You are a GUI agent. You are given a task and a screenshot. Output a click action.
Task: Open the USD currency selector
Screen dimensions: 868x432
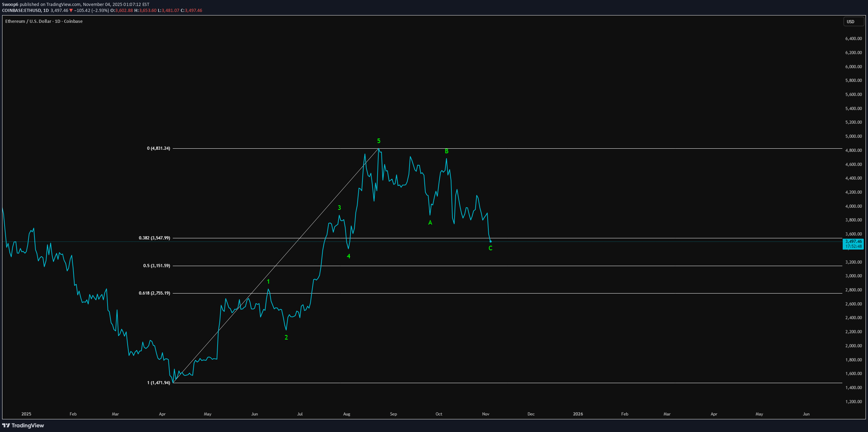[x=853, y=22]
